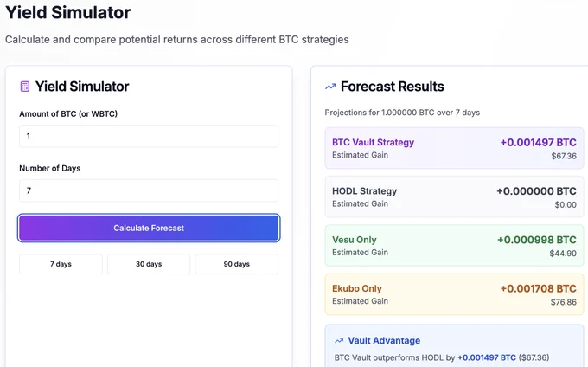Pick the 90 days preset
Image resolution: width=588 pixels, height=367 pixels.
point(237,264)
